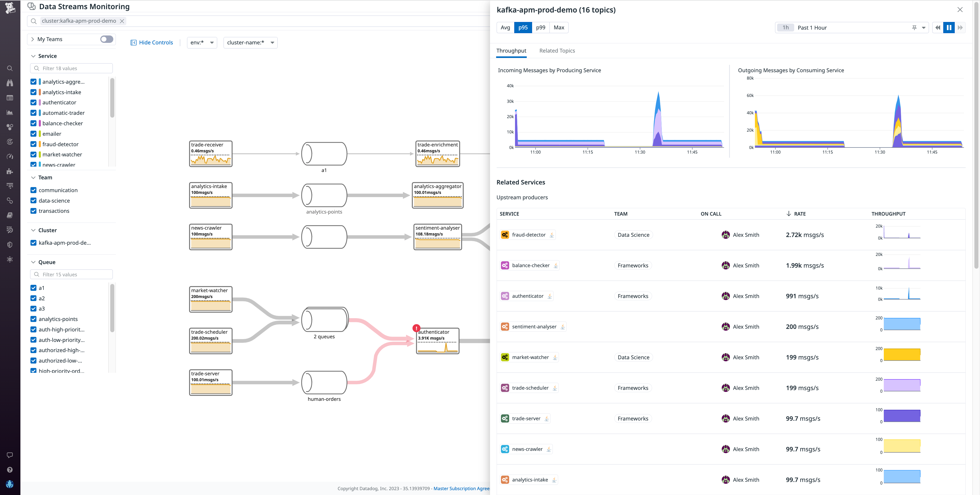Image resolution: width=980 pixels, height=495 pixels.
Task: Open the Security shield icon in the sidebar
Action: pyautogui.click(x=10, y=244)
